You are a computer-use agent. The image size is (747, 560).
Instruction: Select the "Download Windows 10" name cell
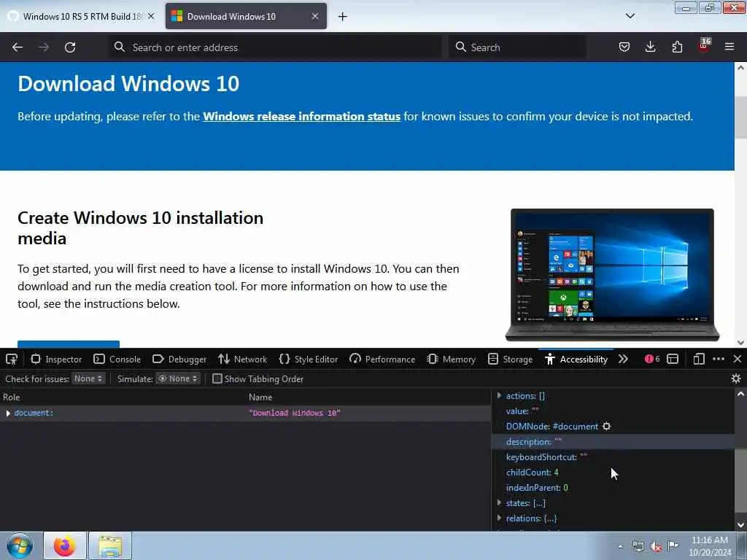(295, 413)
